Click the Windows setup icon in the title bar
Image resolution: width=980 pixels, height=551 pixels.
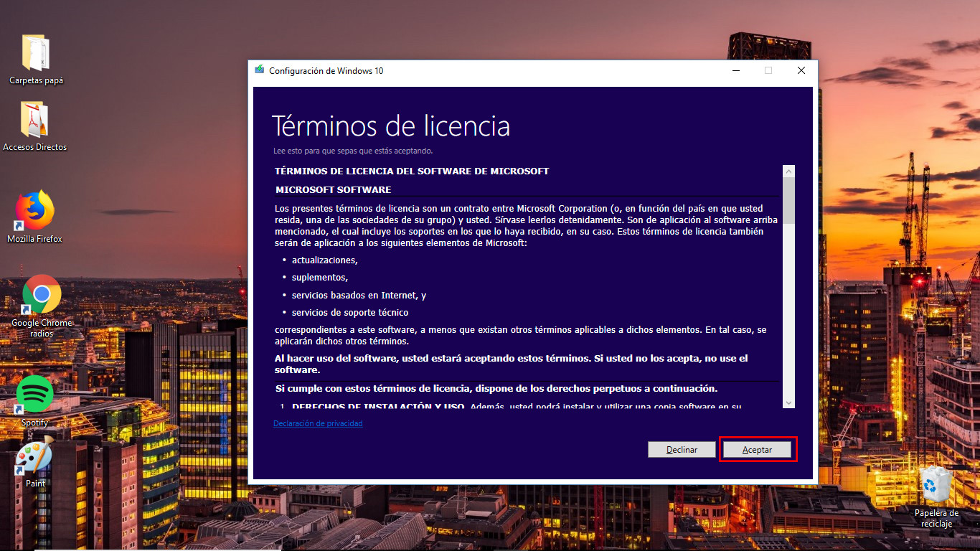click(259, 70)
